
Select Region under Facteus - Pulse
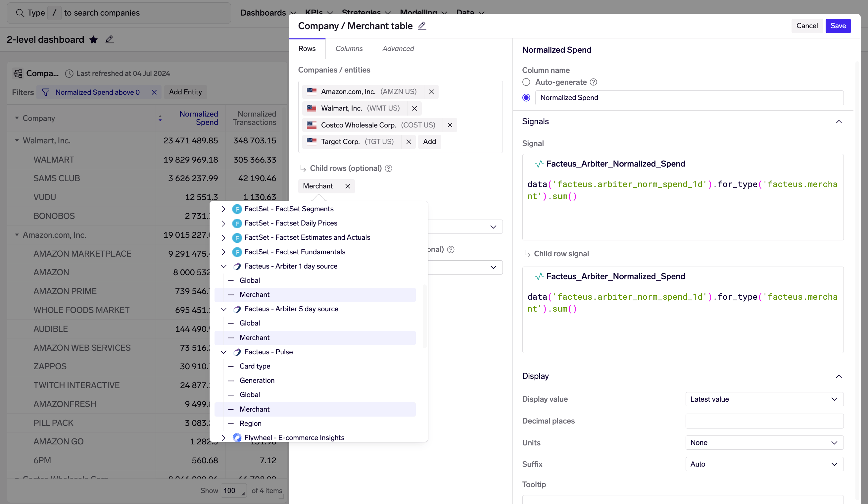point(315,424)
